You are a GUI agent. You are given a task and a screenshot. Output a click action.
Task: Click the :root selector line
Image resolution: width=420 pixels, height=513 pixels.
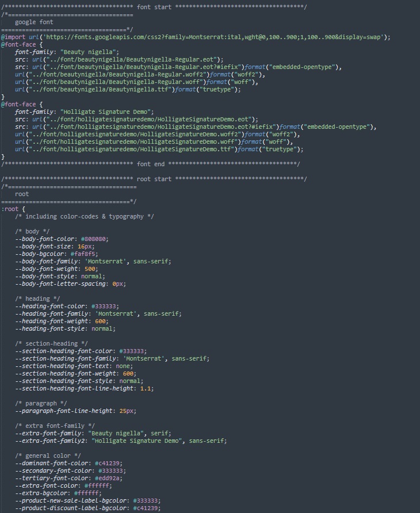tap(13, 209)
